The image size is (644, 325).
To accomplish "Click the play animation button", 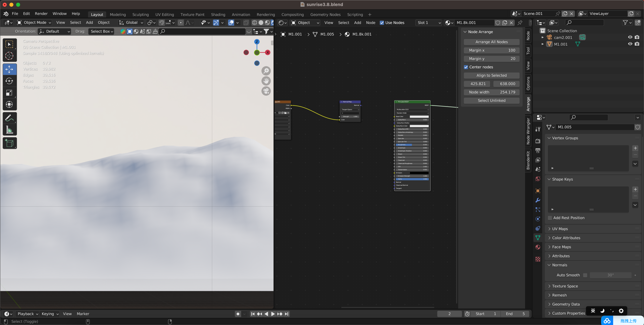I will point(273,314).
